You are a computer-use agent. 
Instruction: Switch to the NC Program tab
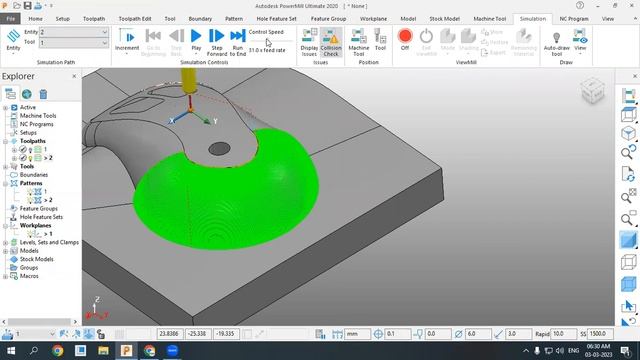573,19
